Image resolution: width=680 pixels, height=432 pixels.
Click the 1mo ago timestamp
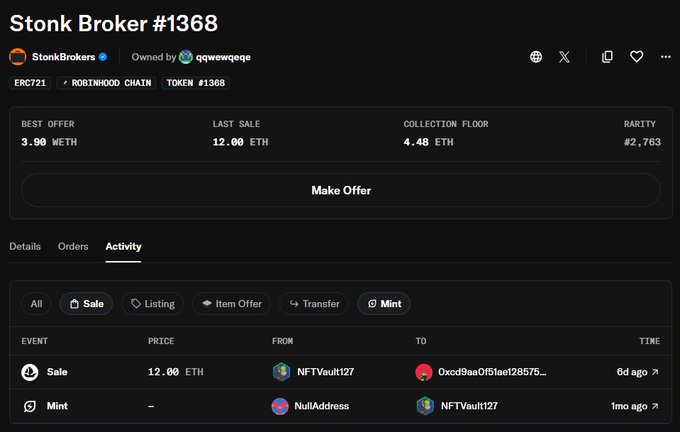click(x=629, y=406)
